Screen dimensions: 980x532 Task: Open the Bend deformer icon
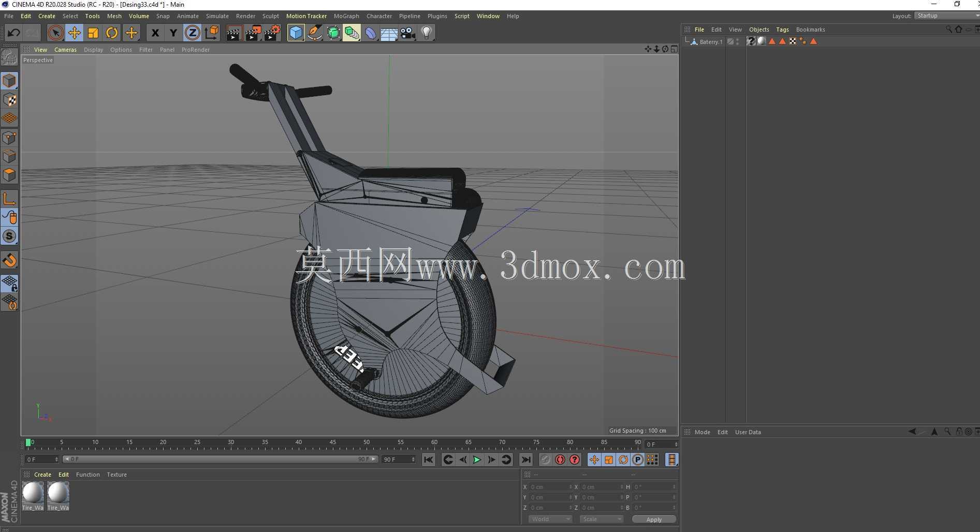pyautogui.click(x=371, y=33)
